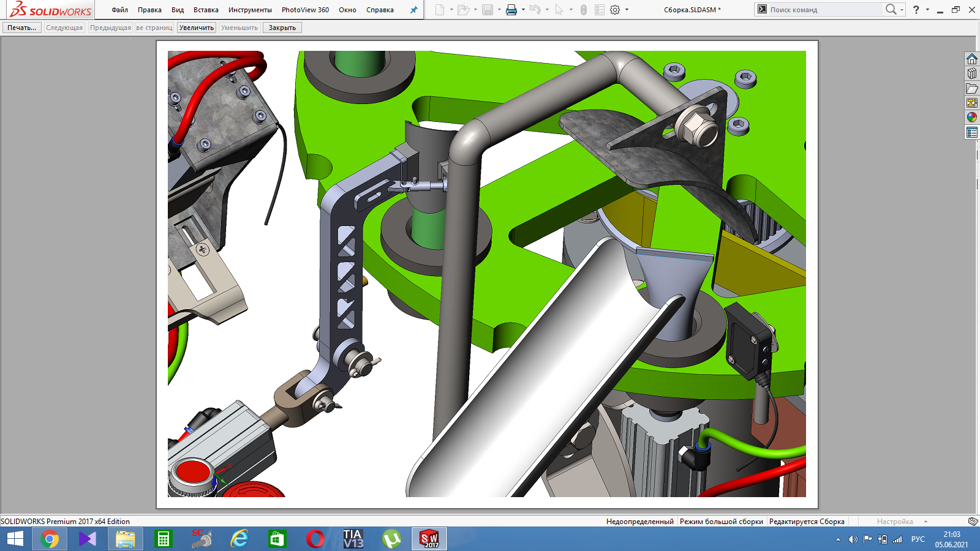Image resolution: width=980 pixels, height=551 pixels.
Task: Open system tray volume icon
Action: click(853, 539)
